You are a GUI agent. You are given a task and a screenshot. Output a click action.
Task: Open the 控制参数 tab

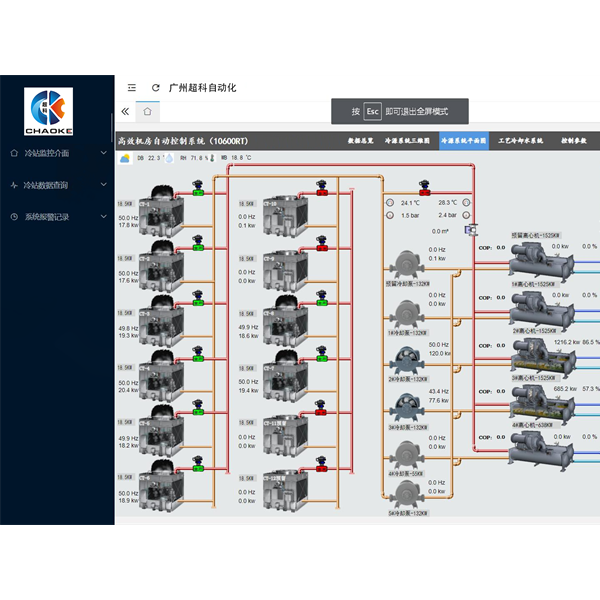pos(574,141)
